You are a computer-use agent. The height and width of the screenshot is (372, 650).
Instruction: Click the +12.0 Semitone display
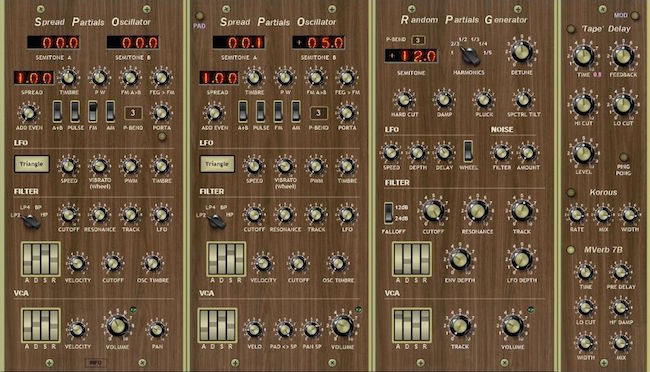click(x=411, y=56)
